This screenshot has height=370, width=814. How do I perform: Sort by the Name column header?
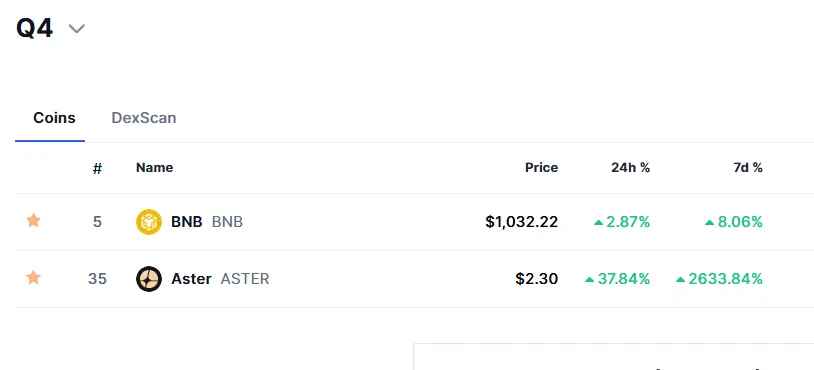coord(155,168)
